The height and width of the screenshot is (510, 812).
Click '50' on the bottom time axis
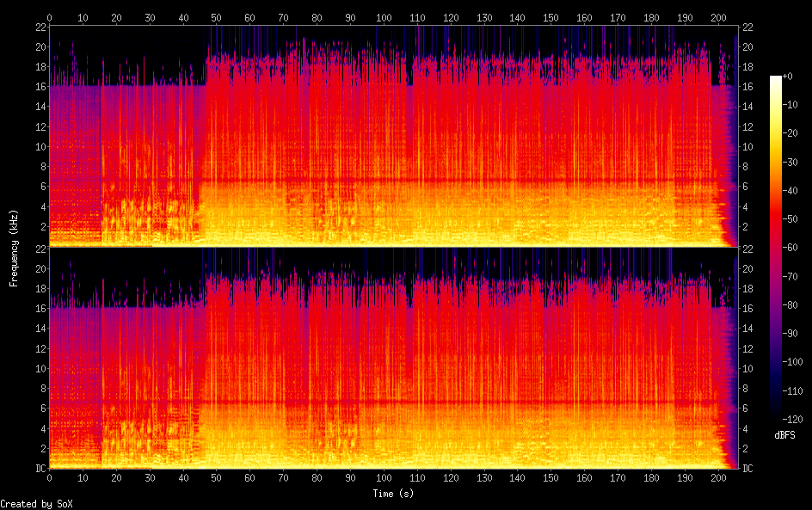(217, 478)
